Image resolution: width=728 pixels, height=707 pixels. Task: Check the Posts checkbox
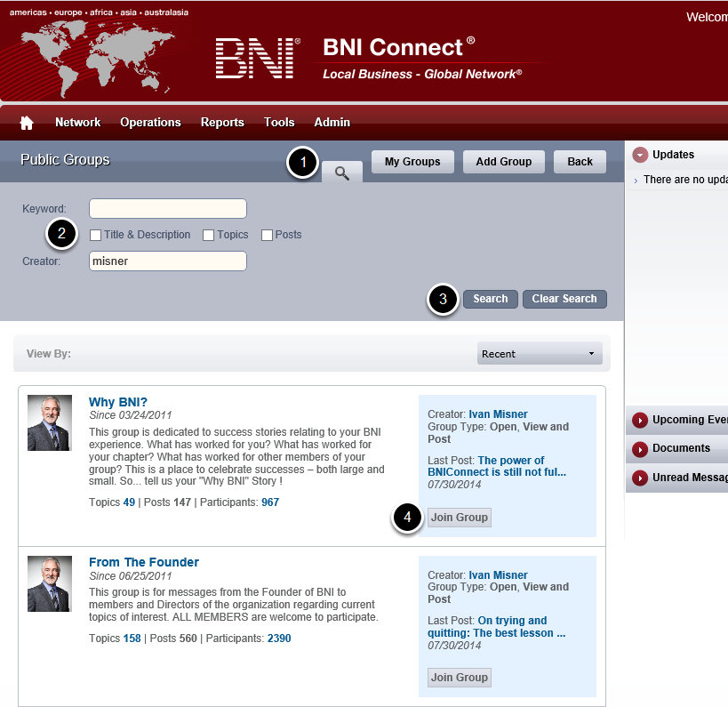tap(266, 235)
